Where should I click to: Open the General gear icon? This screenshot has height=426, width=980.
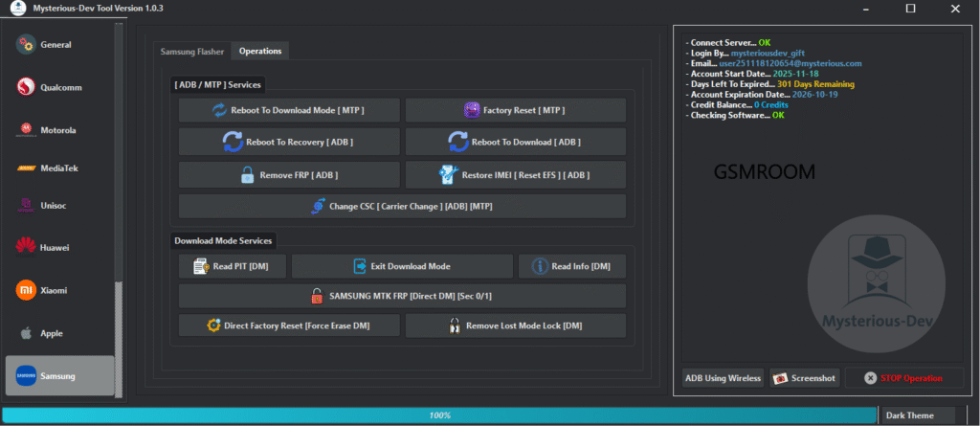click(26, 45)
